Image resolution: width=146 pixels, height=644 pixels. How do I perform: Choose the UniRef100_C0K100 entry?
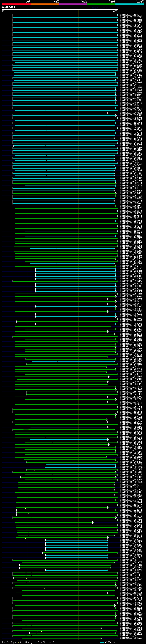click(131, 555)
